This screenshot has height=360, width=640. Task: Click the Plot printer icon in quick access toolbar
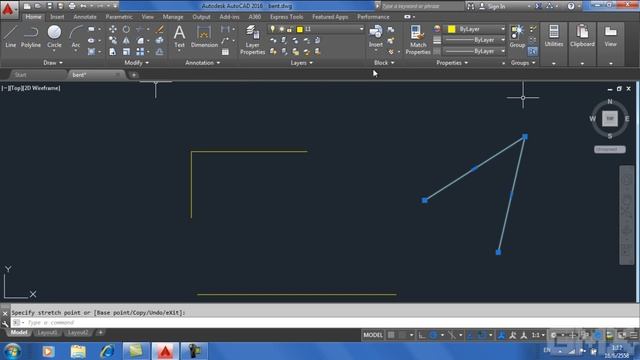[72, 6]
